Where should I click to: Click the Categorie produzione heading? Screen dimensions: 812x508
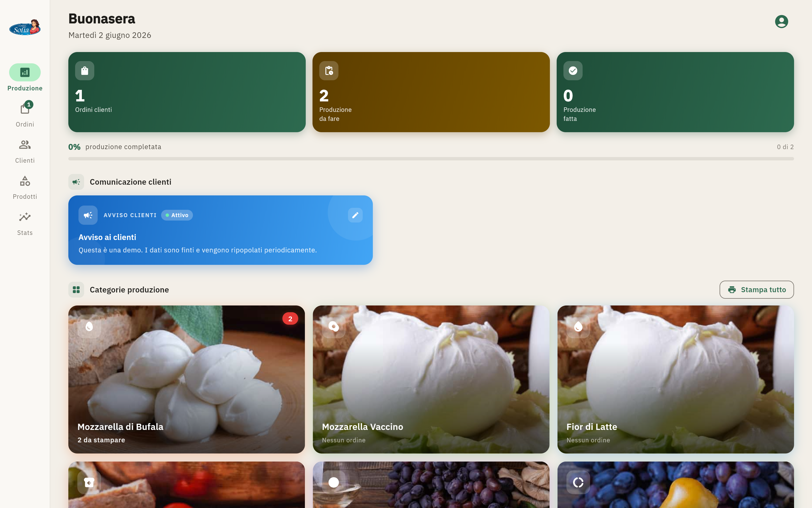tap(129, 290)
